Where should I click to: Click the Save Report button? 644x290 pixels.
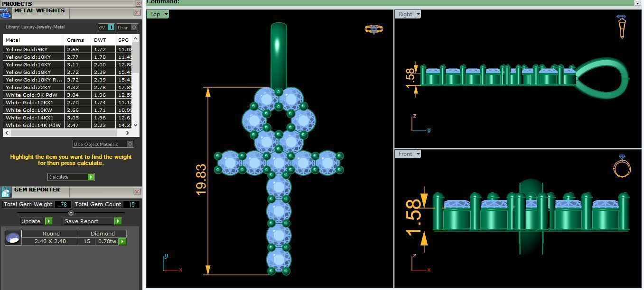[93, 221]
